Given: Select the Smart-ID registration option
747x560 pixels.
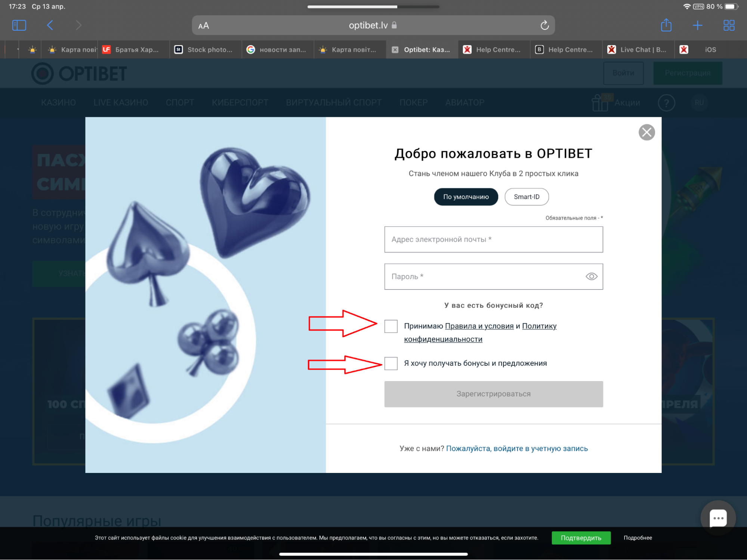Looking at the screenshot, I should [x=527, y=197].
